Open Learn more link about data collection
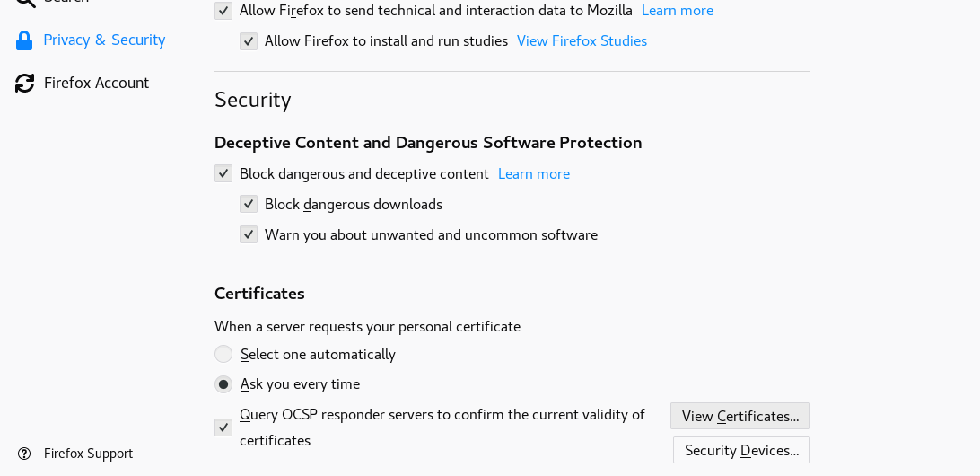 click(x=678, y=11)
